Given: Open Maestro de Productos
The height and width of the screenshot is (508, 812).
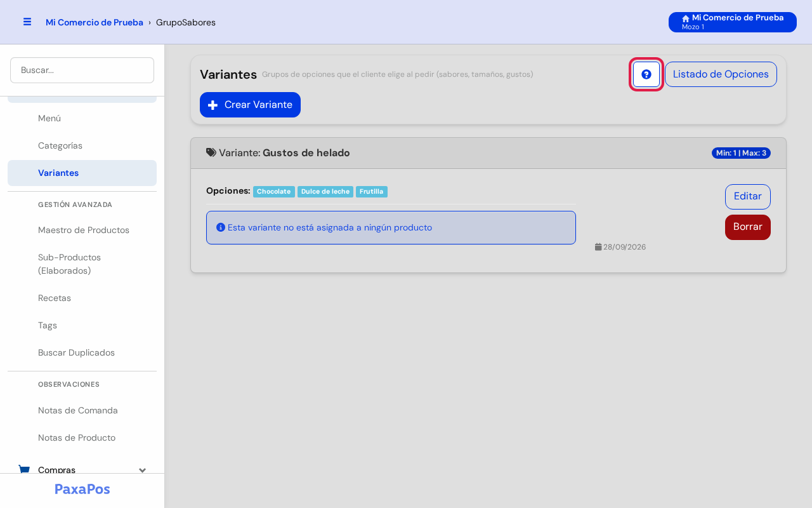Looking at the screenshot, I should click(x=82, y=230).
